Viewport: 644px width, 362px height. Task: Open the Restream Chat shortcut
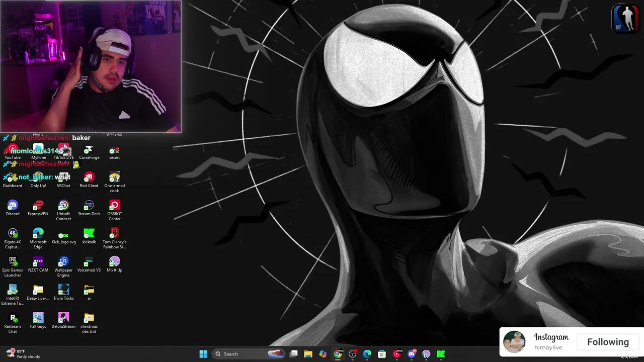click(x=13, y=323)
